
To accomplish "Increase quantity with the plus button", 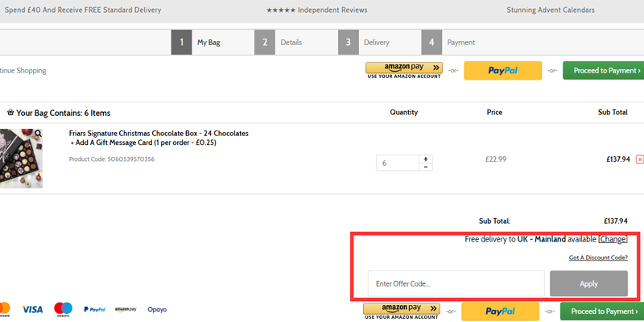I will [426, 159].
